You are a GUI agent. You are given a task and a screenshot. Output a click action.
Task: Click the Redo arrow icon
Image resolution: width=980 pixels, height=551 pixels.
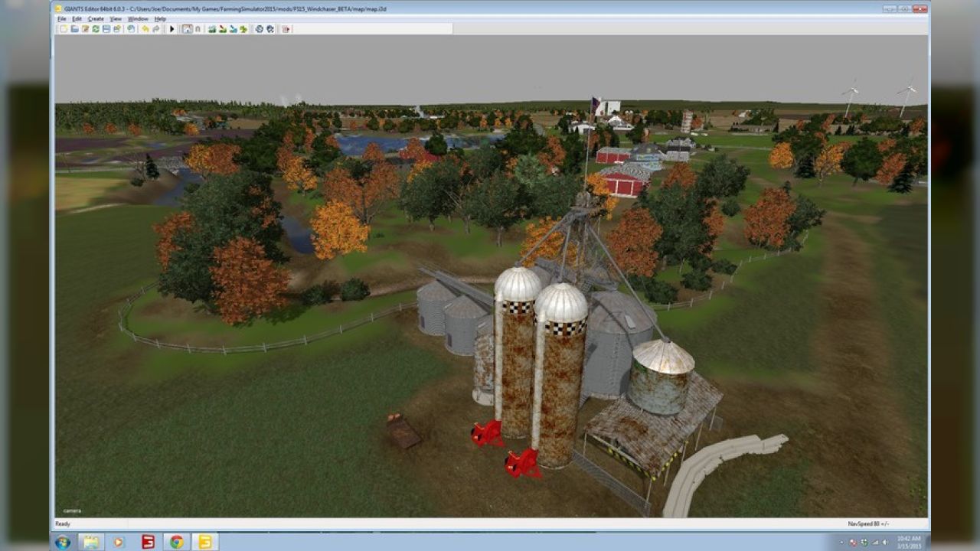[156, 28]
